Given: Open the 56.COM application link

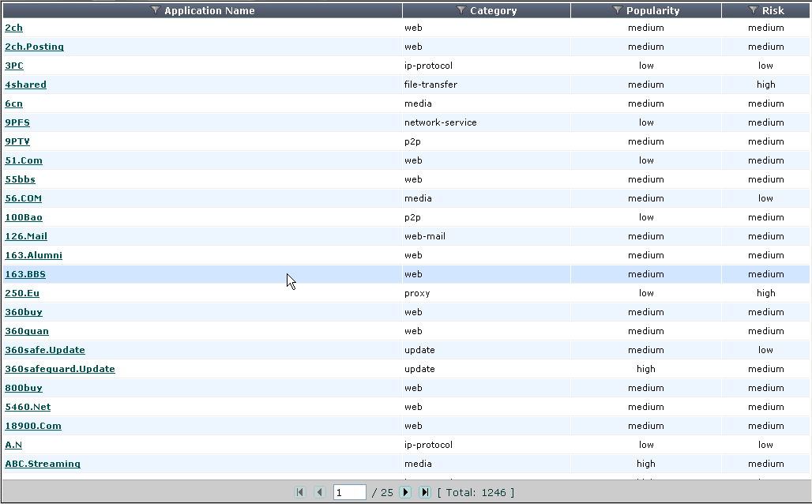Looking at the screenshot, I should pos(24,198).
